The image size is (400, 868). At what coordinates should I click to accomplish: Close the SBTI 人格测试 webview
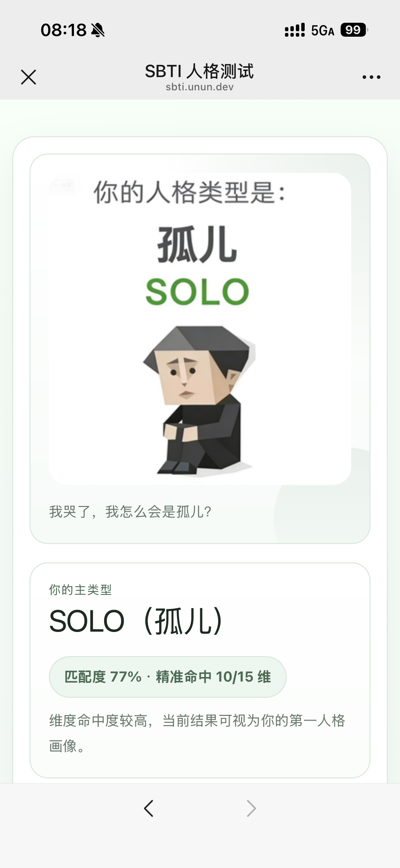tap(28, 77)
